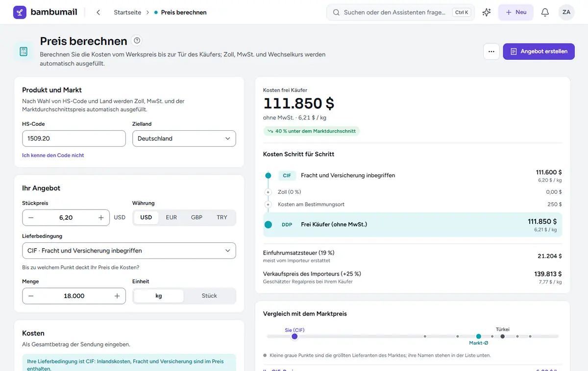
Task: Click the Neu button
Action: 516,12
